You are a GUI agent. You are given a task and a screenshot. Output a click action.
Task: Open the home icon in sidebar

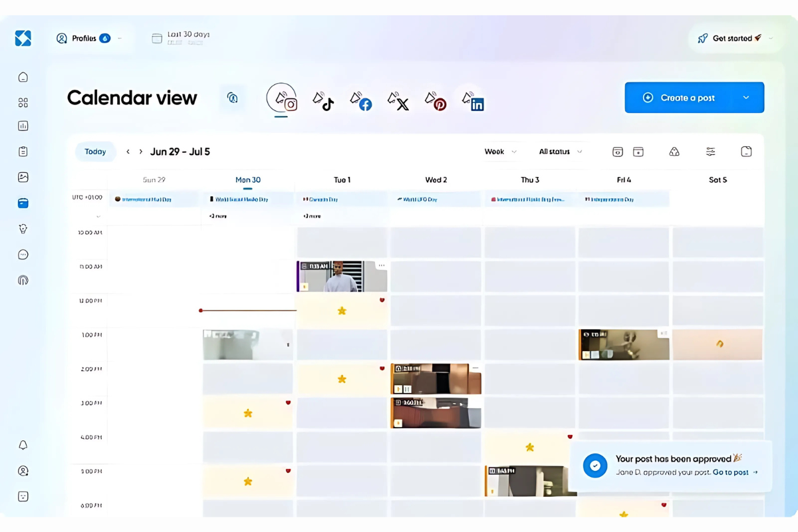23,77
